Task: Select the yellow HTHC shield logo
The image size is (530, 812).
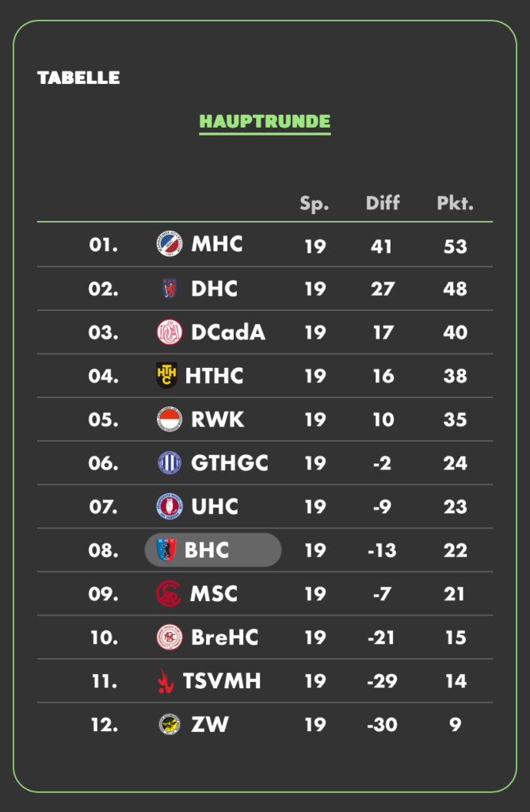Action: 166,375
